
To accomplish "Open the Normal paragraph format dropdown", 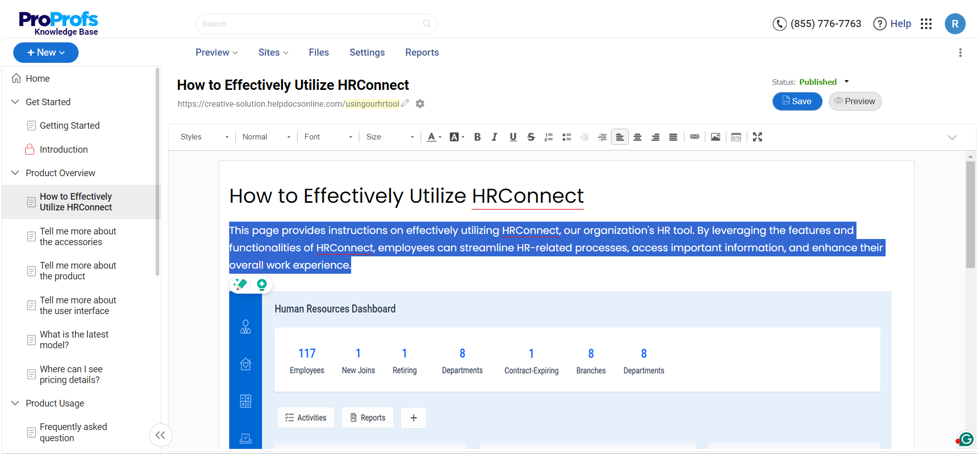I will click(266, 137).
